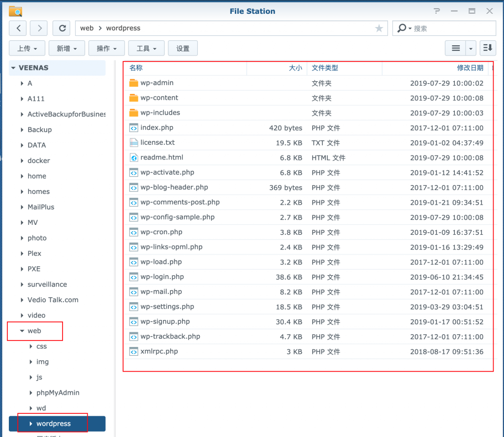Open the 操作 action dropdown
504x437 pixels.
[107, 48]
